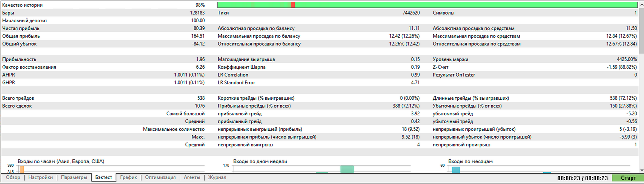Click the average profitable trade value 0.42
This screenshot has height=184, width=644.
(415, 121)
